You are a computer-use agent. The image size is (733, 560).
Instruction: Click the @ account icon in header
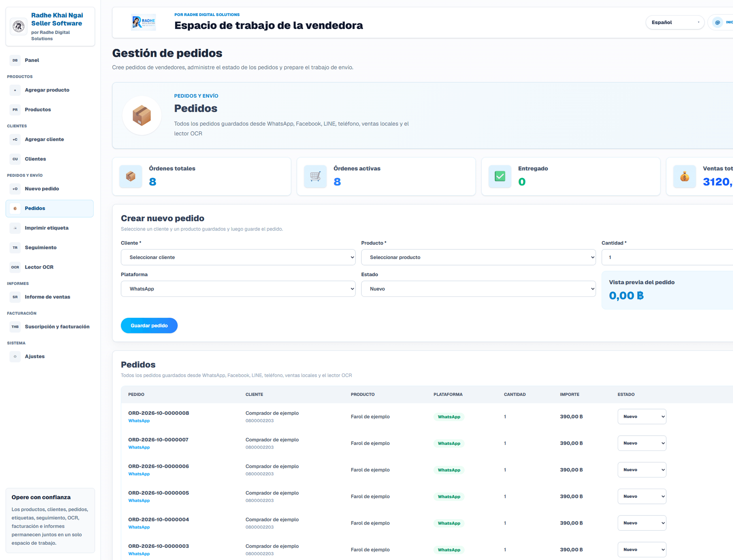[717, 23]
